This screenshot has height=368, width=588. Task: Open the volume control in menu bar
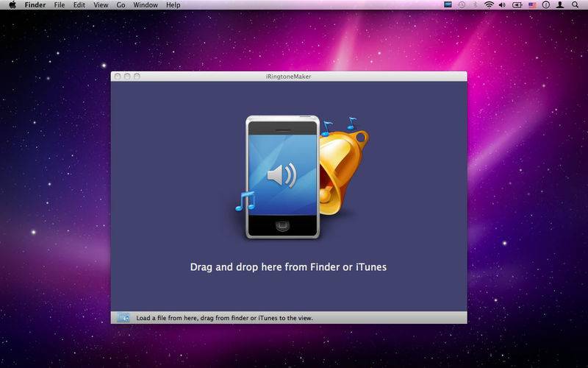tap(502, 5)
